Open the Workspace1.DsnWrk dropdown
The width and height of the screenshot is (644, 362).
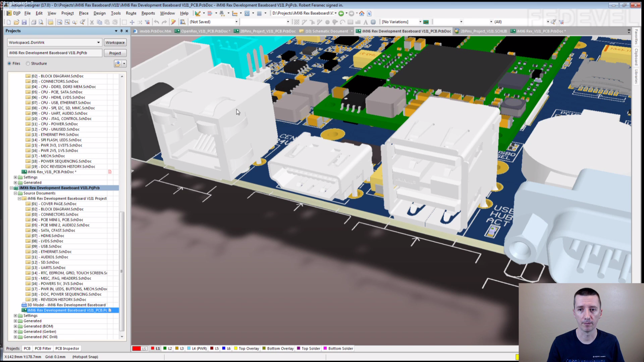tap(98, 43)
